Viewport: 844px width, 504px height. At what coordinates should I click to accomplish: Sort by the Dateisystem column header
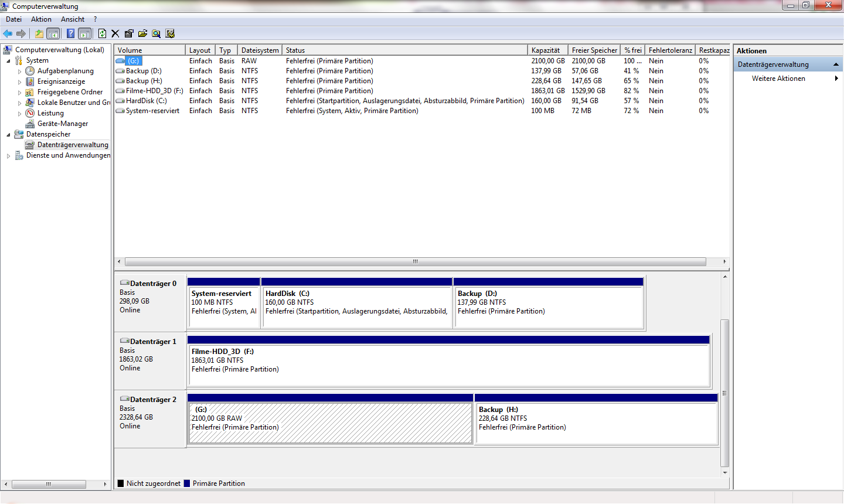[260, 50]
